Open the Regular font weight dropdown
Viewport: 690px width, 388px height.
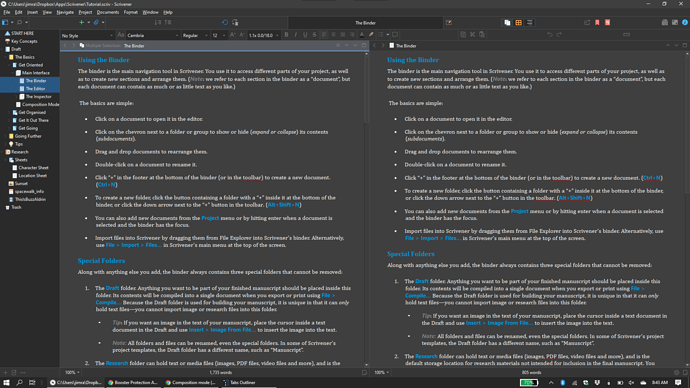pyautogui.click(x=195, y=35)
